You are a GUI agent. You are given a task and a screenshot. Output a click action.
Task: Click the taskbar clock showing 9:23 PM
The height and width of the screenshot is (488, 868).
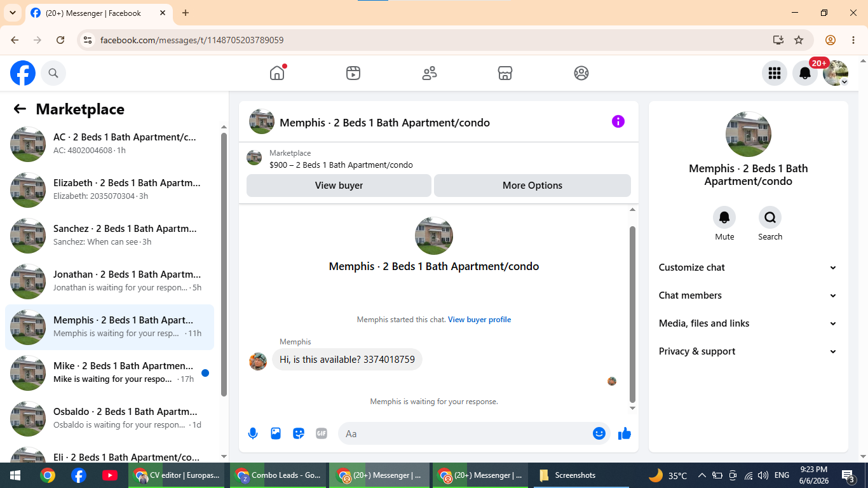pyautogui.click(x=813, y=475)
